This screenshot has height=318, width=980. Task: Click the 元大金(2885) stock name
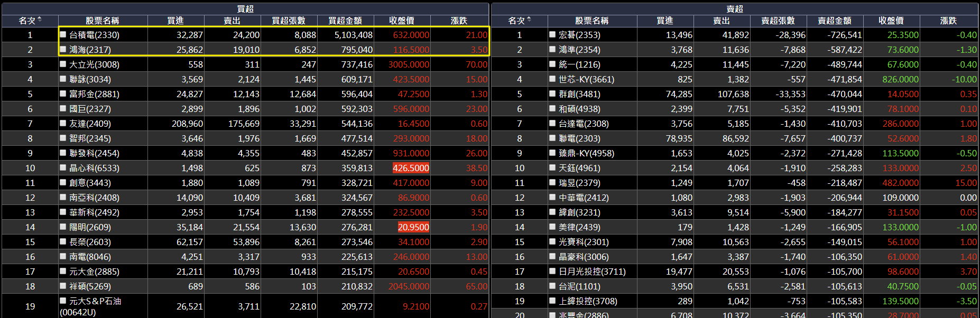click(x=95, y=272)
